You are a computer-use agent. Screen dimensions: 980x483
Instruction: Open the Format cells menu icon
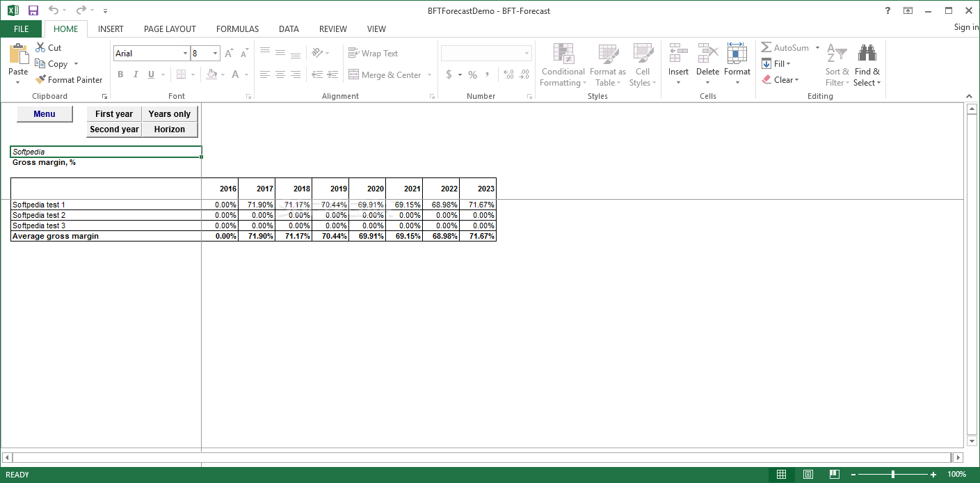tap(737, 53)
